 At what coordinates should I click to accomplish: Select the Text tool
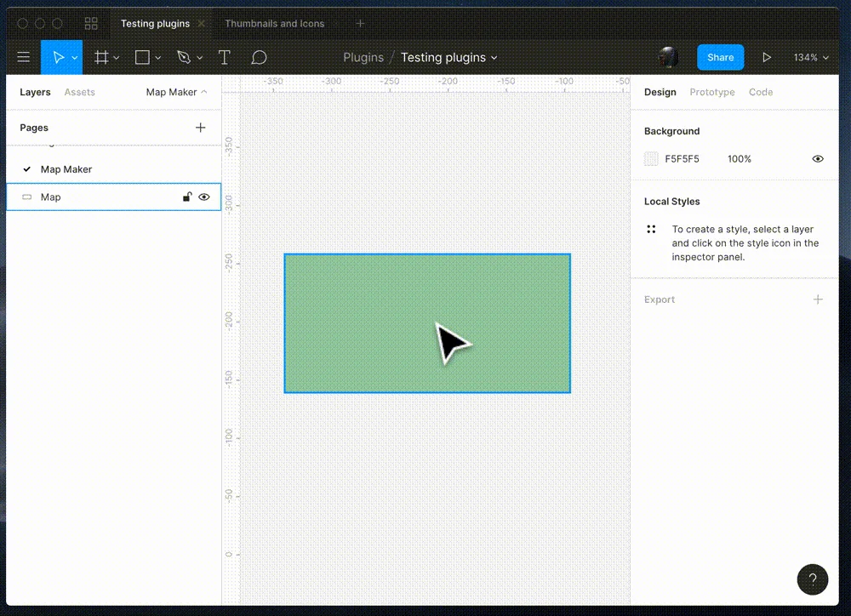click(x=224, y=57)
